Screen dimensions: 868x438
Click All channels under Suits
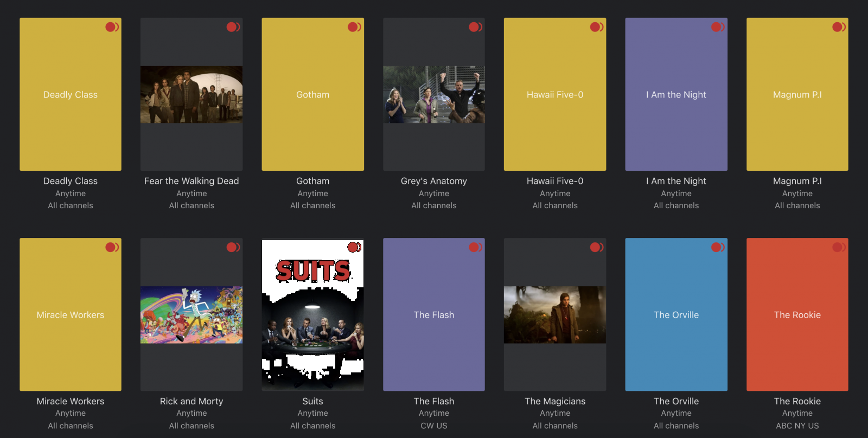(x=313, y=426)
